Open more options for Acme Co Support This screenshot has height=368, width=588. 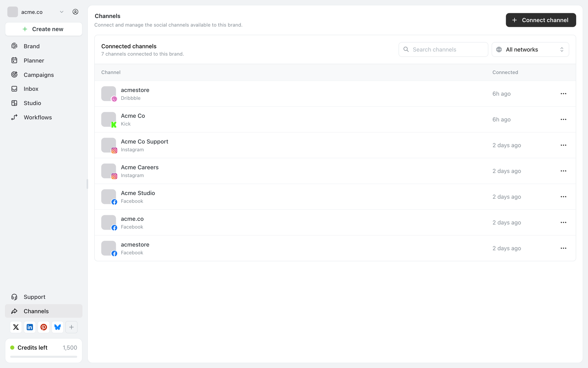(563, 145)
